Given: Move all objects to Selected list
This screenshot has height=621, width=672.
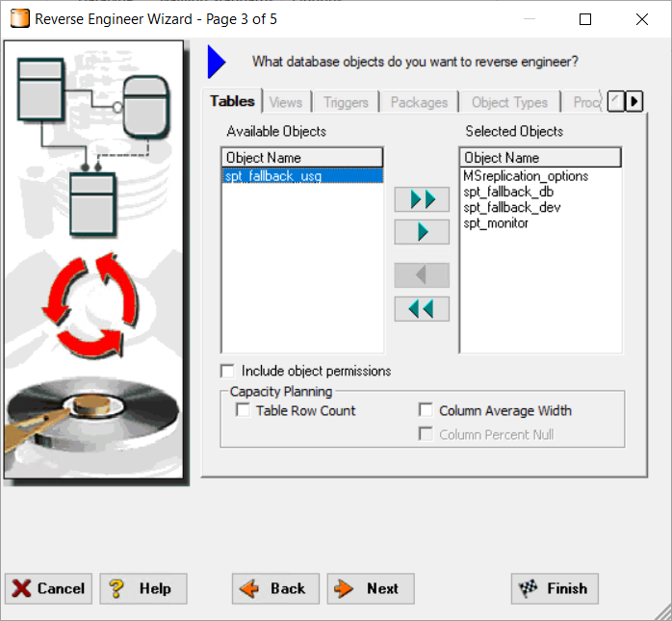Looking at the screenshot, I should 422,199.
